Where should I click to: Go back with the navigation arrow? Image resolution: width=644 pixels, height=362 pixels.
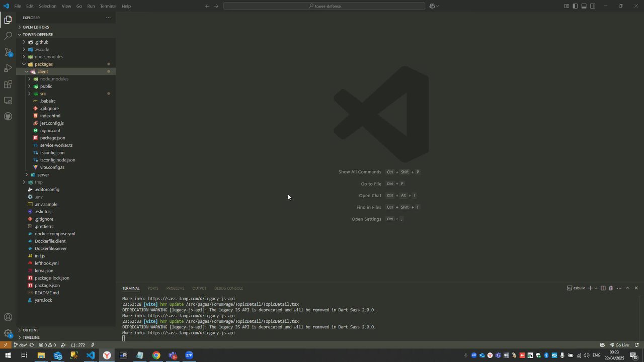207,6
